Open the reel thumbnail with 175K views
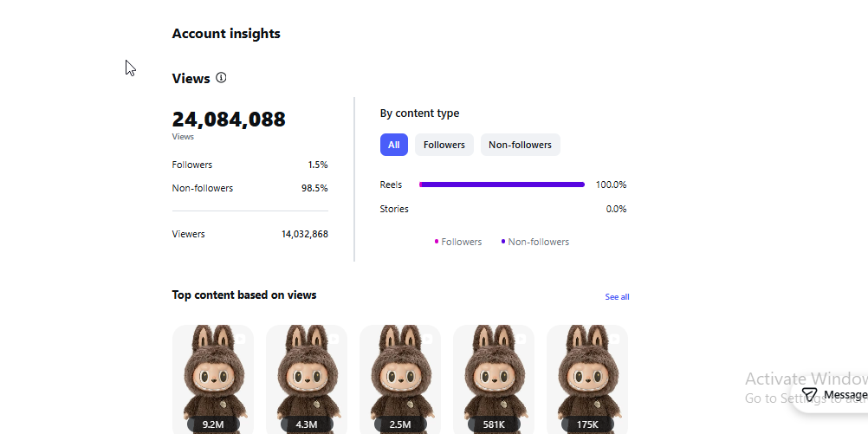The image size is (868, 434). click(587, 379)
